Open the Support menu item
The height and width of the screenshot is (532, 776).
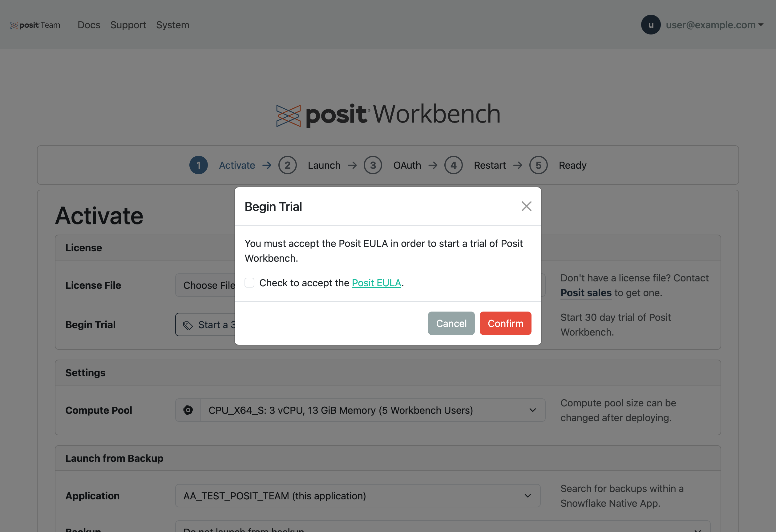coord(128,25)
